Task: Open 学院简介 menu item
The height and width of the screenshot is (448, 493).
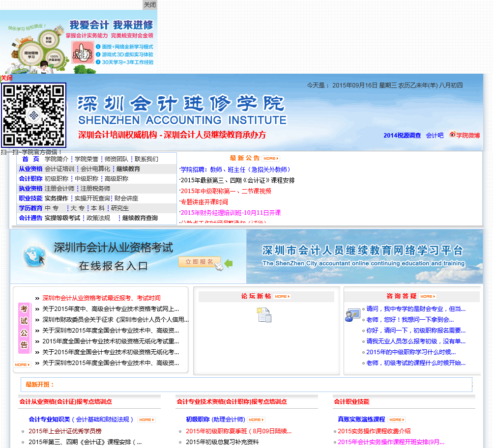Action: pyautogui.click(x=57, y=159)
